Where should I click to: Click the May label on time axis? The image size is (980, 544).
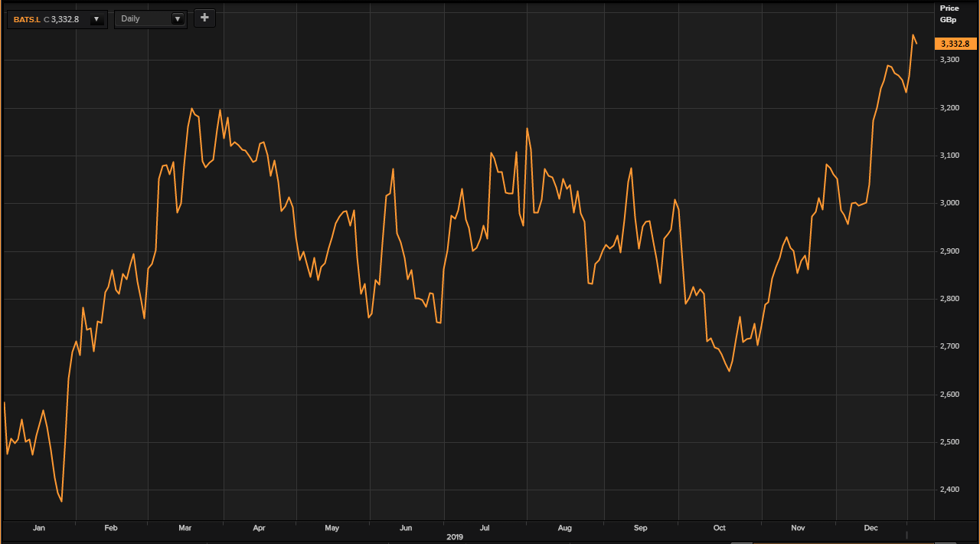[x=332, y=528]
